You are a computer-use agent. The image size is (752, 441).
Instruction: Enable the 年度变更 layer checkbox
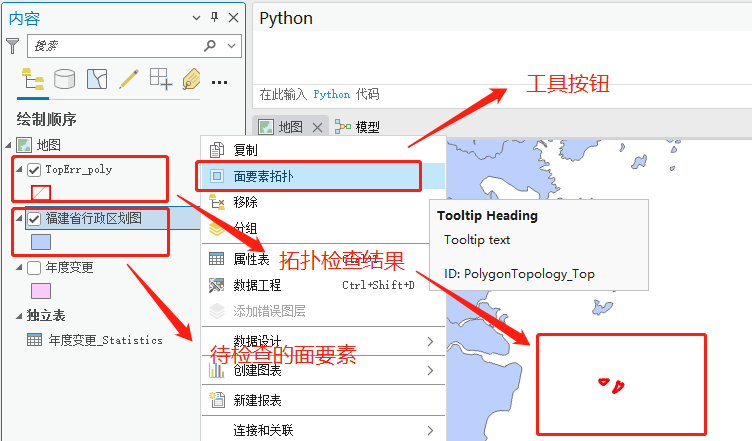(x=34, y=267)
